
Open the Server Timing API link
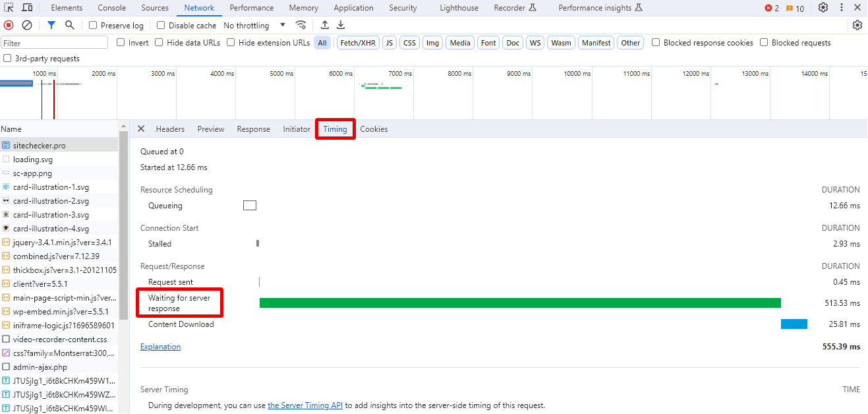(x=305, y=405)
